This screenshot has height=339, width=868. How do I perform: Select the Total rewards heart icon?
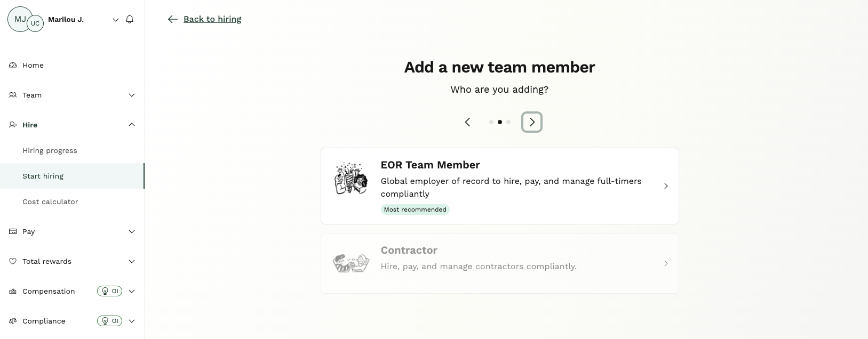click(12, 261)
